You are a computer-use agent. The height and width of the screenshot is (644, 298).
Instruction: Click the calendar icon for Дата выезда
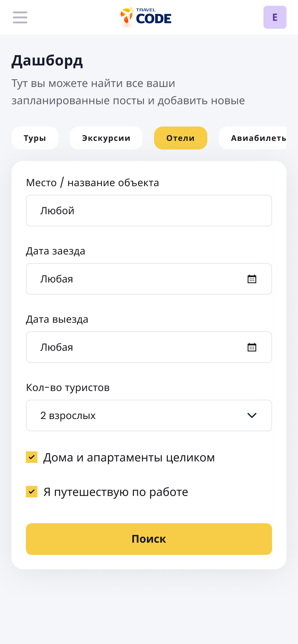[252, 347]
